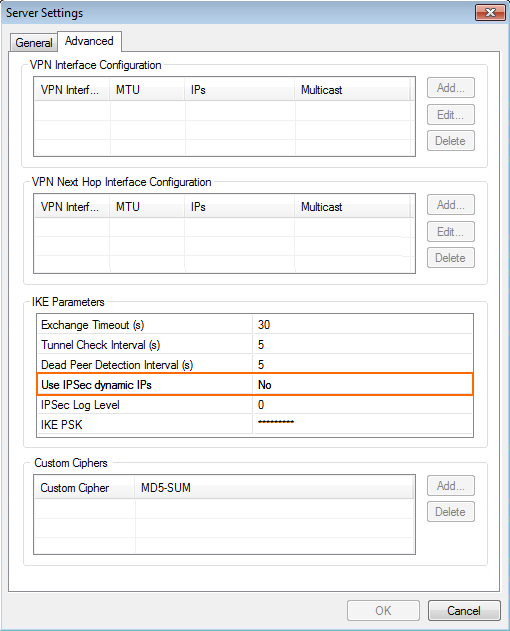Click the MD5-SUM column header
The width and height of the screenshot is (510, 631).
click(x=274, y=488)
